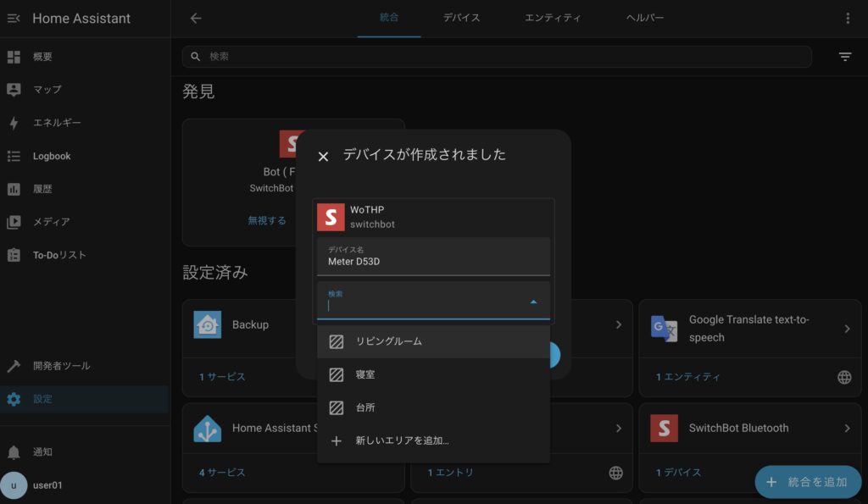Click the history chart icon

tap(14, 189)
